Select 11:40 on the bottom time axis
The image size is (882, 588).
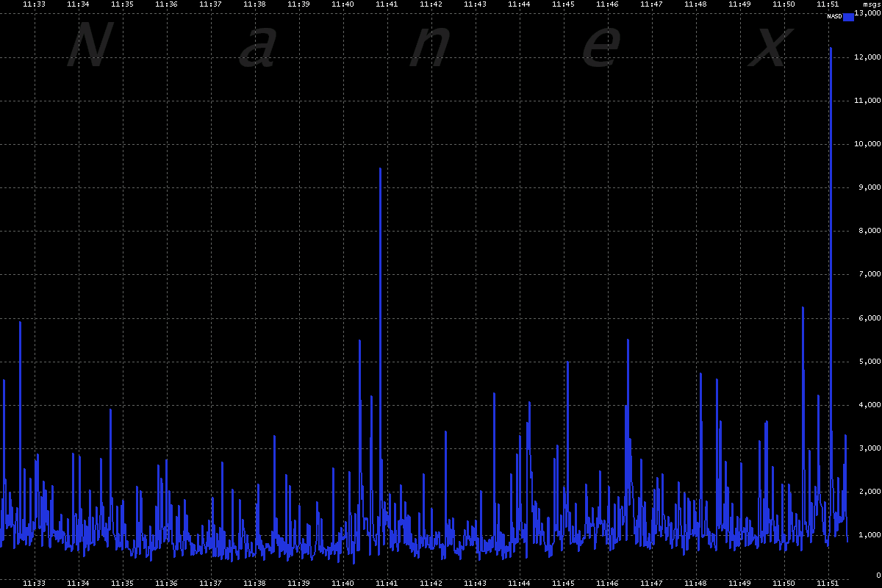point(343,583)
